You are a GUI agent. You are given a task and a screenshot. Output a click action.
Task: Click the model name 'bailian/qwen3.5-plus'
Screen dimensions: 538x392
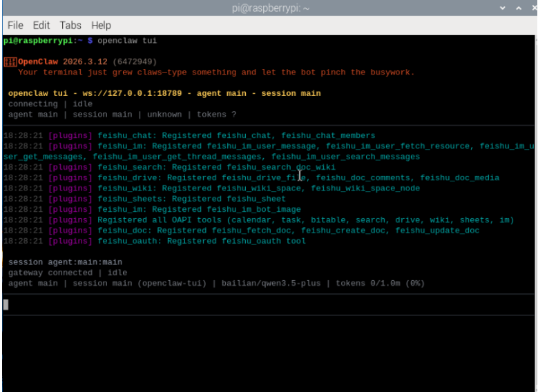pyautogui.click(x=271, y=284)
